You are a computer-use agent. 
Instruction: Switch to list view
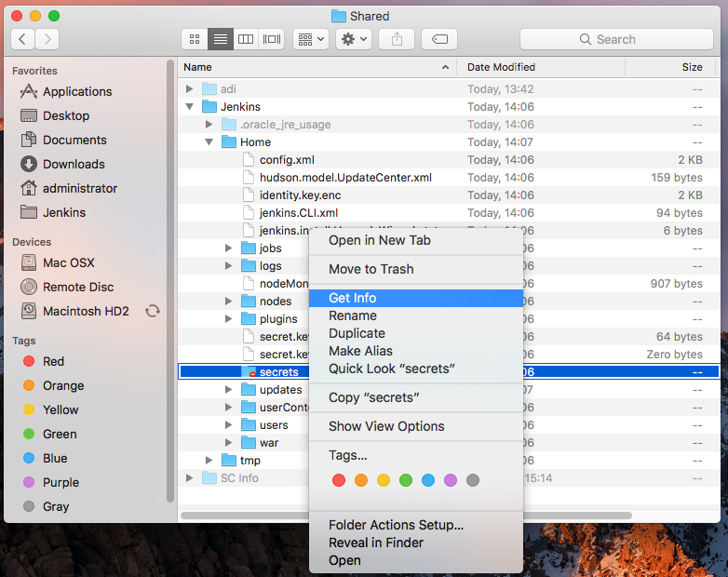220,39
